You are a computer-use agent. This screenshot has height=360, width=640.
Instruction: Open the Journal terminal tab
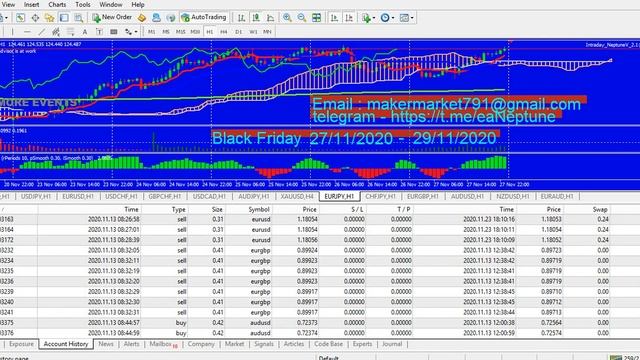(392, 344)
